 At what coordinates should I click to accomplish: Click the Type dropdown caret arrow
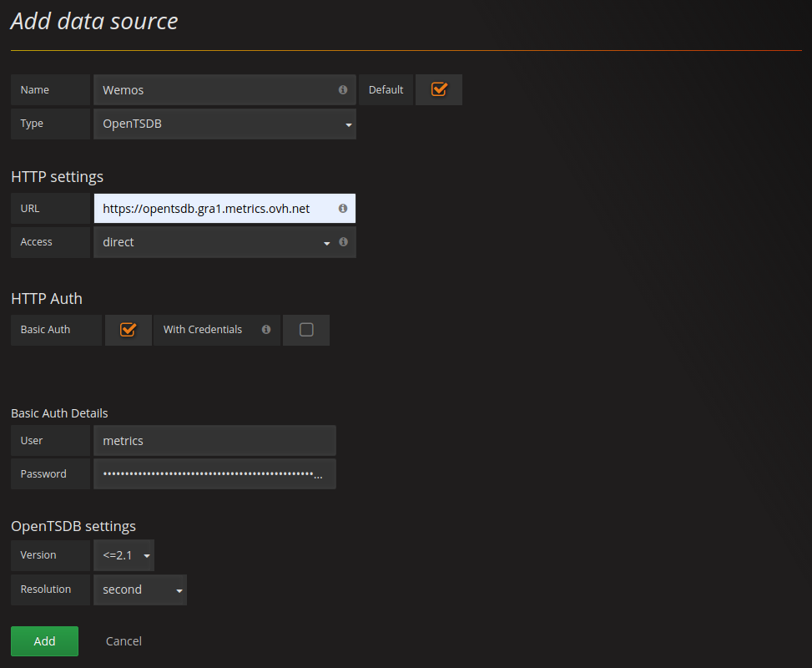(348, 124)
